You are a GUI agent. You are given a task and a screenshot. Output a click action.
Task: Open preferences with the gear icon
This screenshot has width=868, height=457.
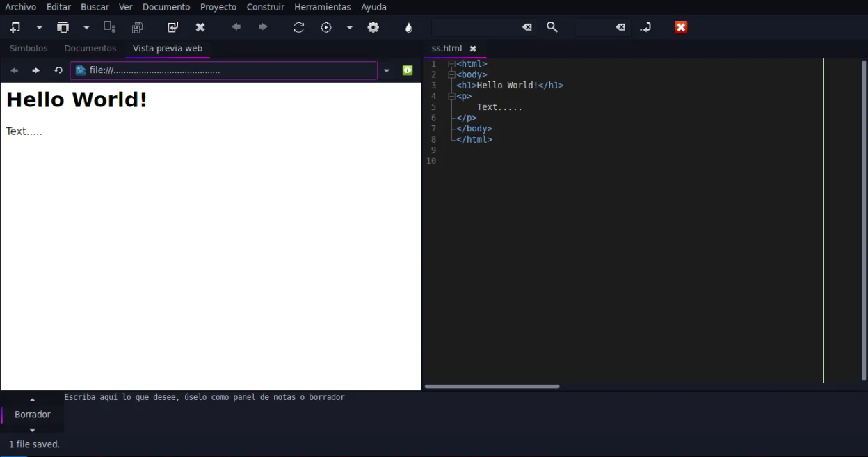[373, 27]
